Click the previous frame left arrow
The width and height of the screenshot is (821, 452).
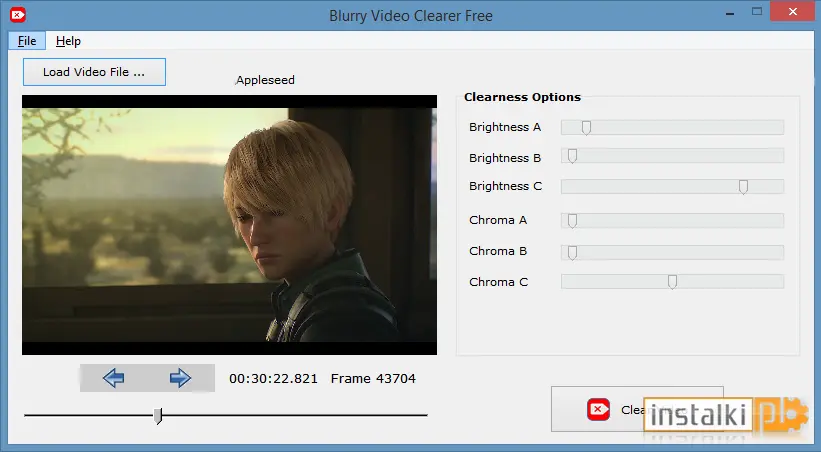(x=114, y=378)
